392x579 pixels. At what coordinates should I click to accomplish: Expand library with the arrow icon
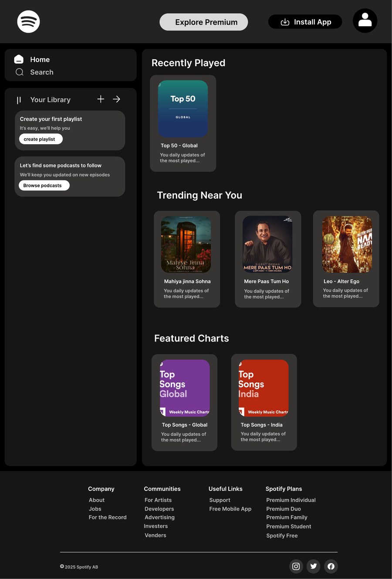[x=116, y=99]
